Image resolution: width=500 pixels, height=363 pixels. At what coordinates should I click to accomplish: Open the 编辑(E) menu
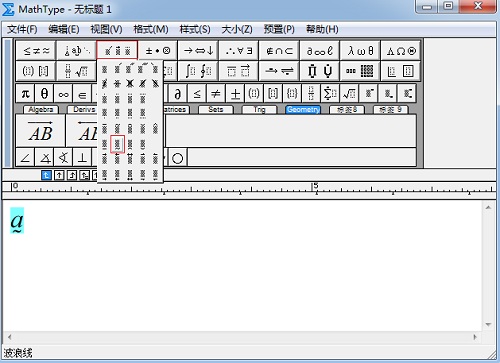coord(64,29)
